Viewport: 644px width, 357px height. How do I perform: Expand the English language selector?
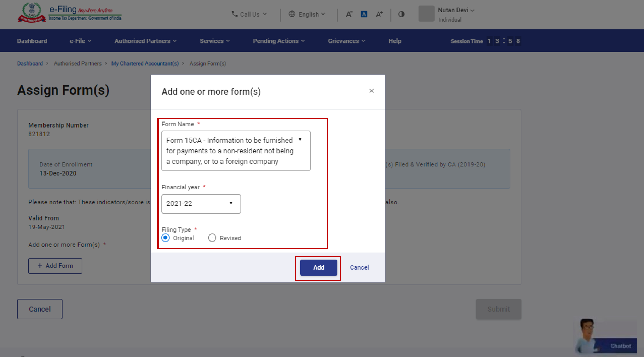pos(307,14)
